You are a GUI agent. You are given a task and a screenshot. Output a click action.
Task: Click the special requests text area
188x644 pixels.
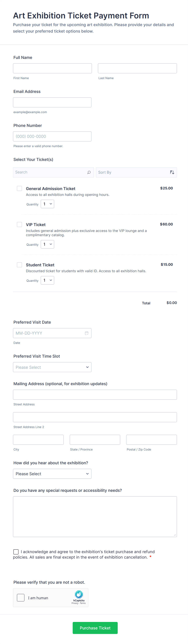point(95,516)
